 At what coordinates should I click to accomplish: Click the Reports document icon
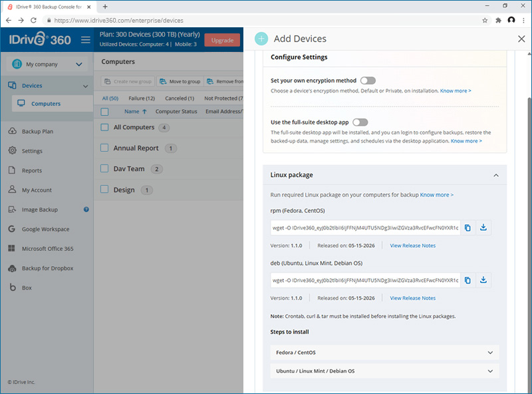pyautogui.click(x=12, y=170)
